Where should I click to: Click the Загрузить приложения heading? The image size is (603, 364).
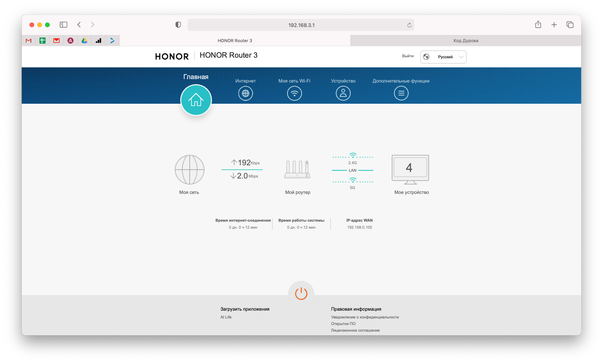coord(245,309)
